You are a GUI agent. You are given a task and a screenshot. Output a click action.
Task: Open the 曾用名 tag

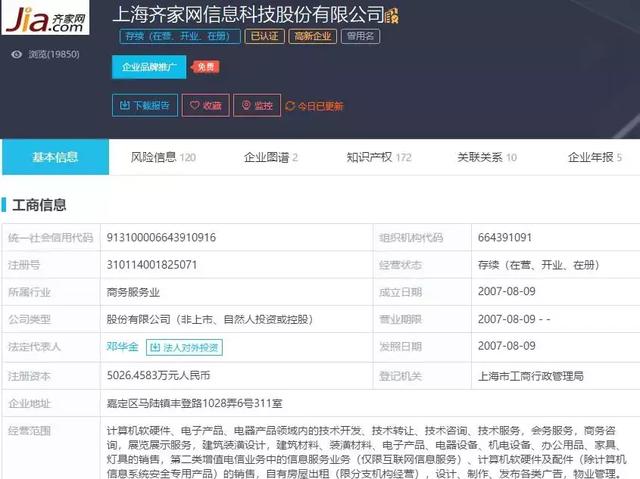[360, 36]
